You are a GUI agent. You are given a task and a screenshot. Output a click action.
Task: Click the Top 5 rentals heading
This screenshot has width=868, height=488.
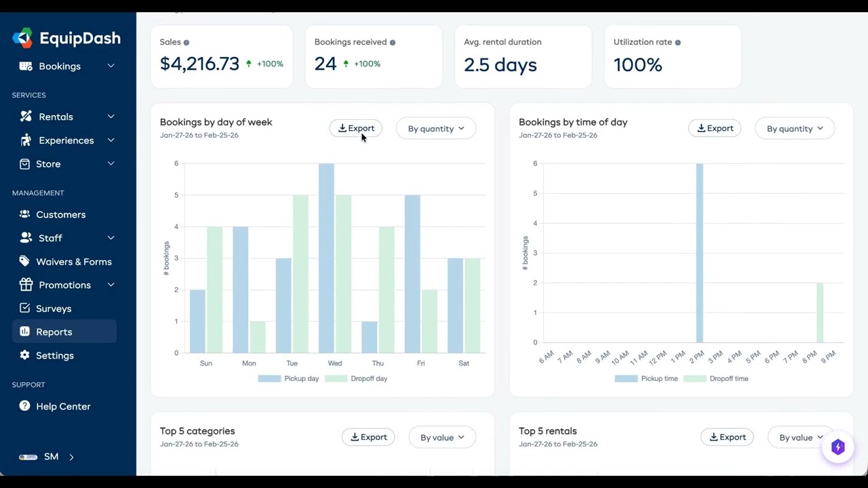(548, 431)
